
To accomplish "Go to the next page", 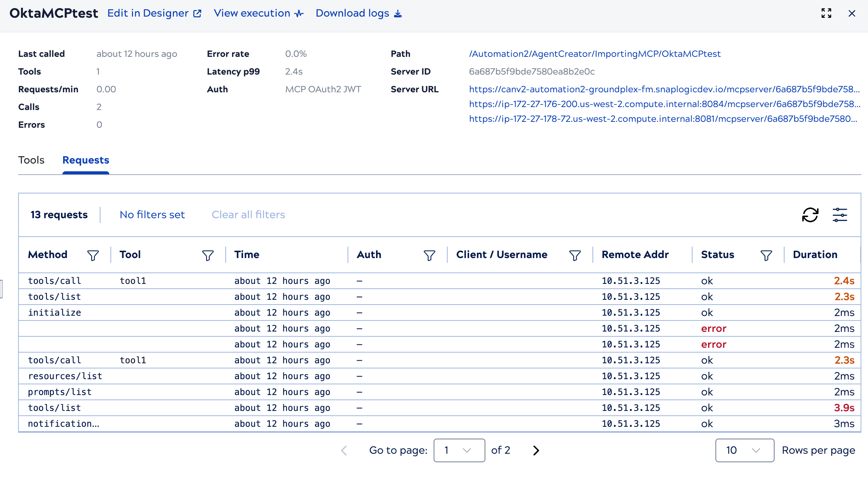I will pyautogui.click(x=536, y=450).
